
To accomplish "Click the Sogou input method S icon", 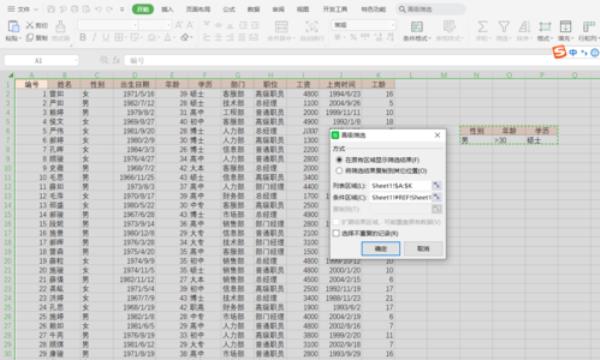I will coord(559,52).
